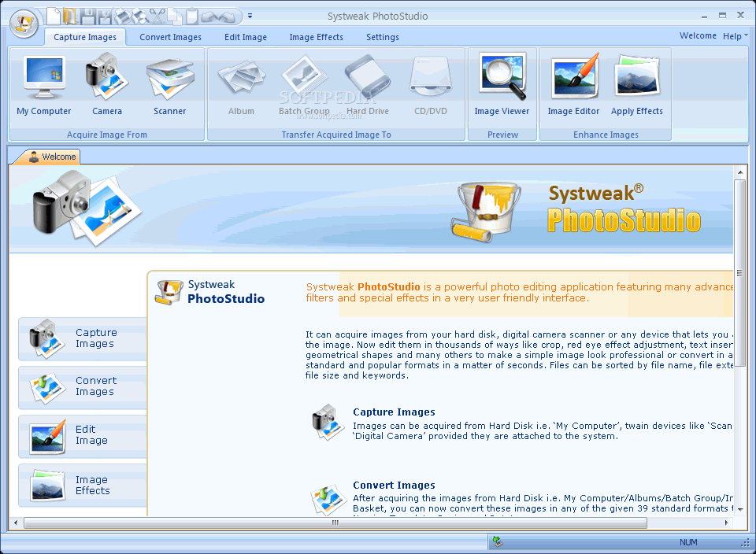Screen dimensions: 756x554
Task: Transfer acquired image to Album
Action: pyautogui.click(x=241, y=85)
